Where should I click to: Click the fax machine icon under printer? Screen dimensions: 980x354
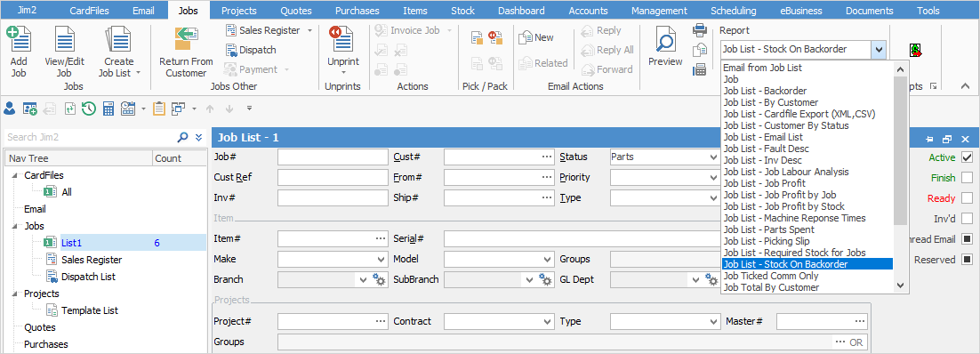click(699, 70)
